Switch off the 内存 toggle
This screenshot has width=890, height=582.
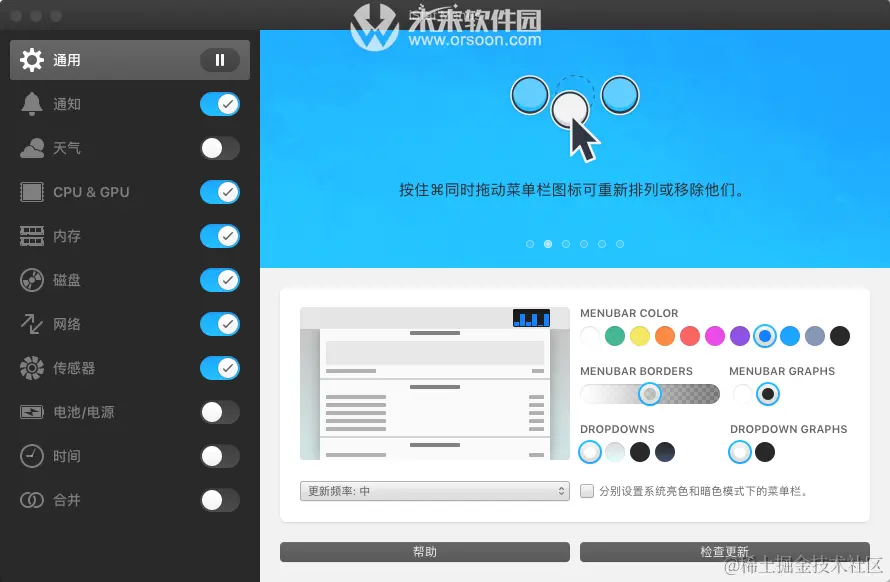220,236
